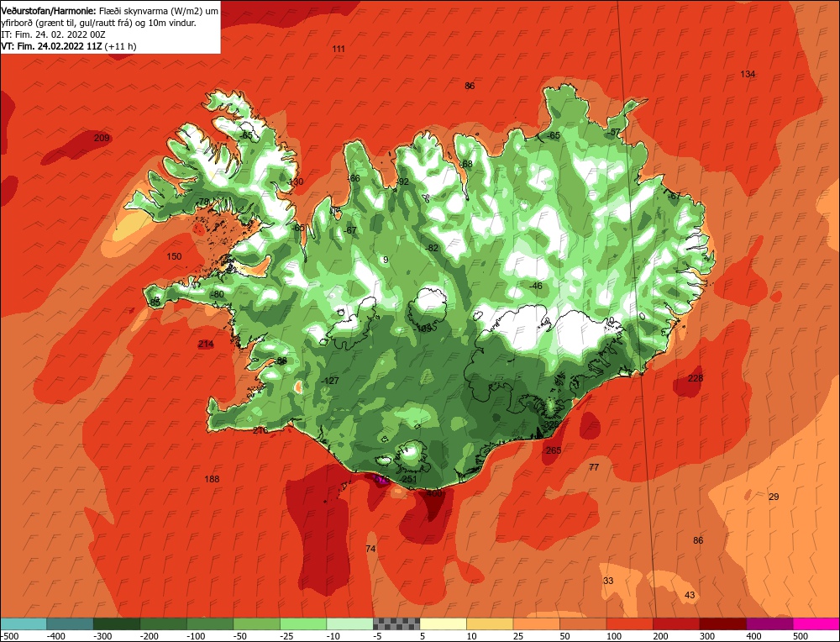Pick the darkest green -300 to -200 swatch

116,624
